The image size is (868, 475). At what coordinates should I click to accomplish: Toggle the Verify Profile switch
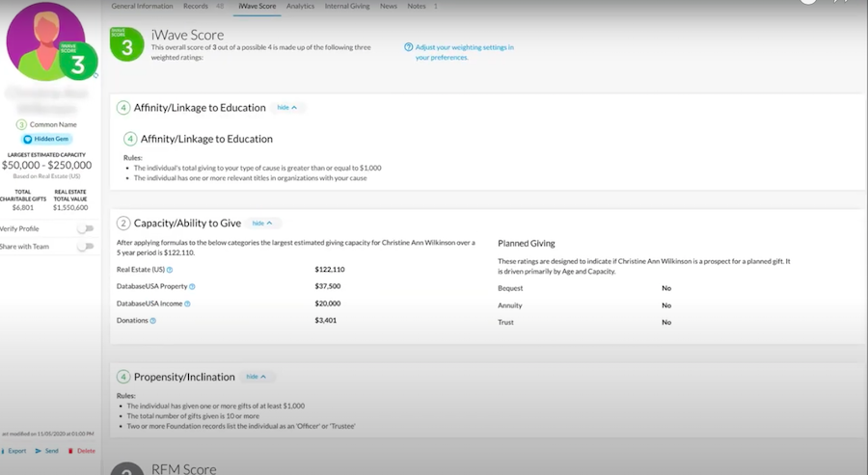[x=85, y=228]
